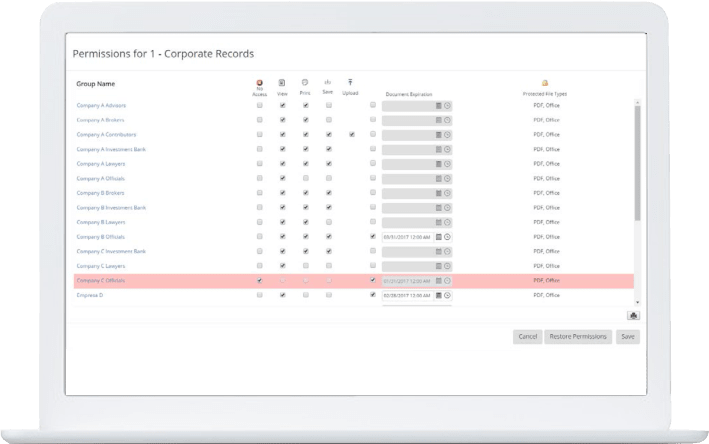This screenshot has width=709, height=444.
Task: Click the Upload column header icon
Action: point(350,82)
